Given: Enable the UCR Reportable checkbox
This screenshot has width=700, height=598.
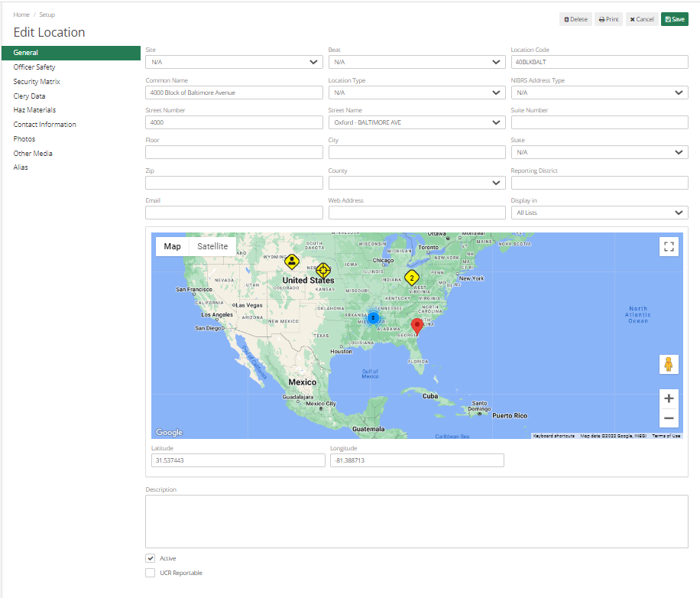Looking at the screenshot, I should pos(151,573).
